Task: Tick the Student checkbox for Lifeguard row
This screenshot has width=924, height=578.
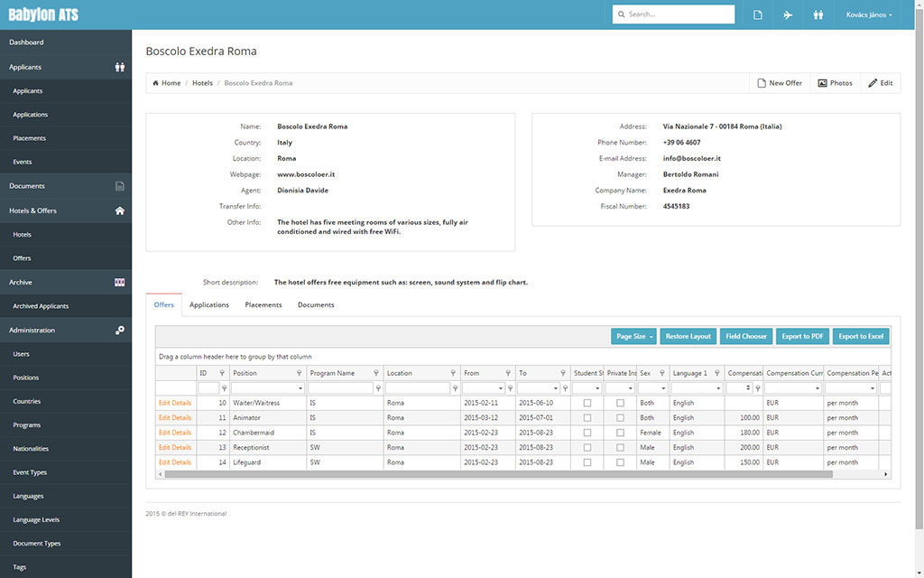Action: [x=587, y=462]
